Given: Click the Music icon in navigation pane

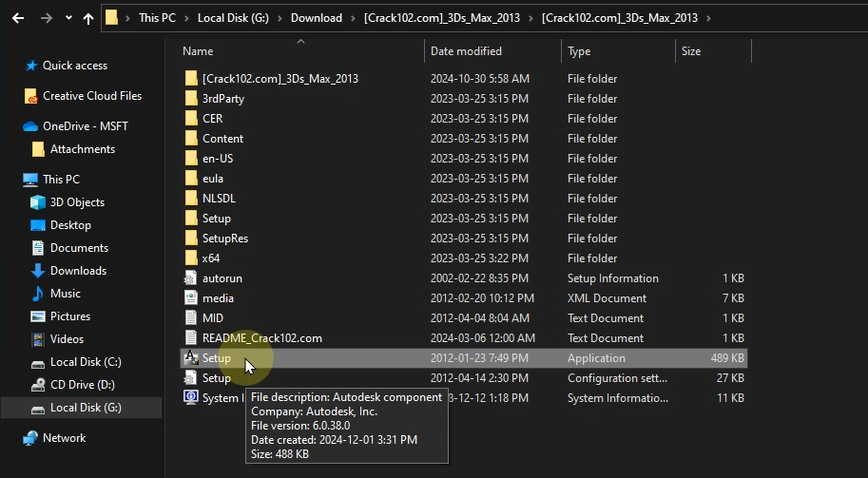Looking at the screenshot, I should point(38,294).
